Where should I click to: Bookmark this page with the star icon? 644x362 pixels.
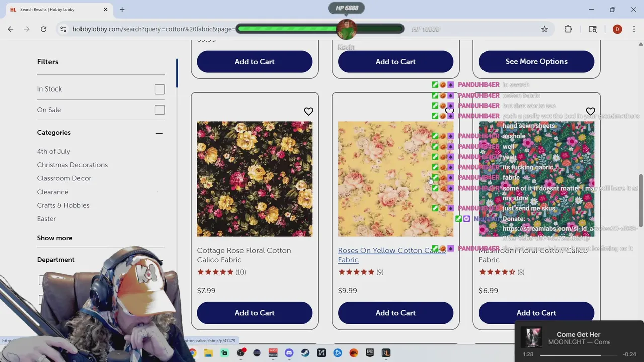(x=544, y=29)
